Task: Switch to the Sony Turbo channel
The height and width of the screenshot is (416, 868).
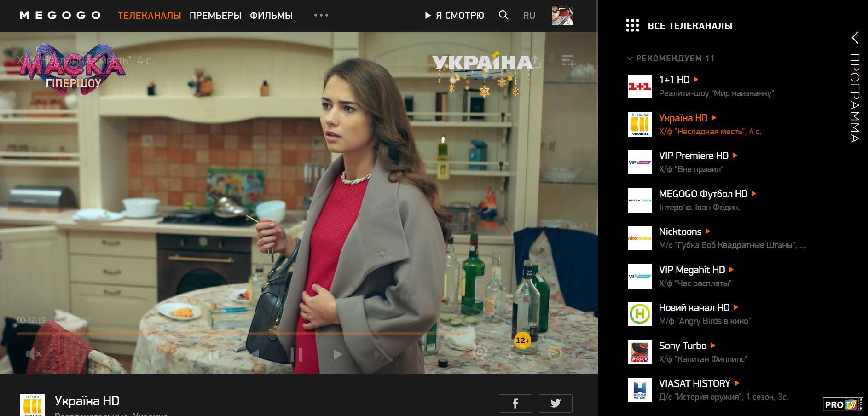Action: pos(682,346)
